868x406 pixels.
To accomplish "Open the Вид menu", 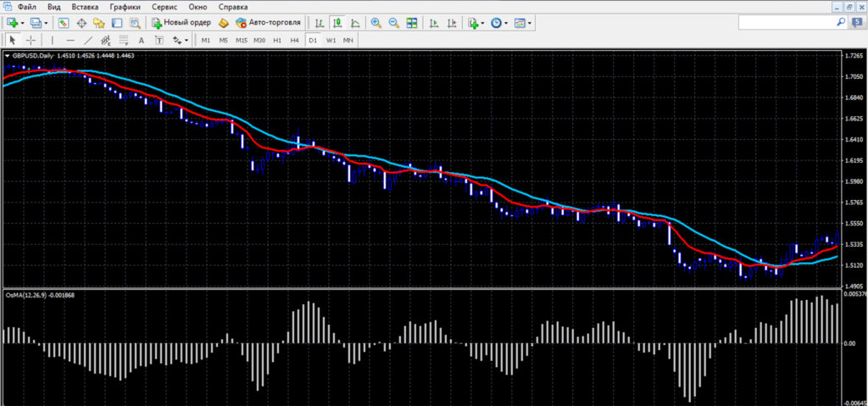I will pyautogui.click(x=54, y=7).
